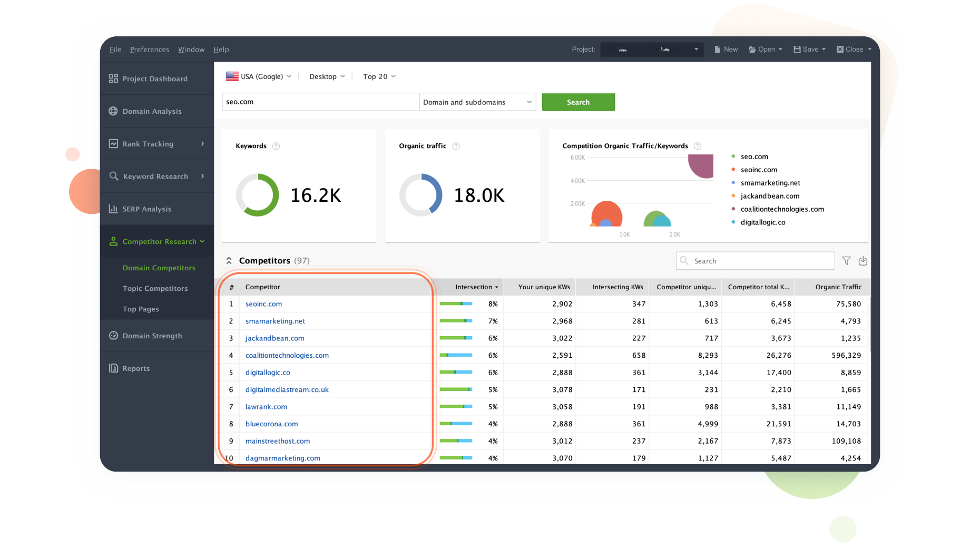
Task: Open the File menu
Action: pyautogui.click(x=115, y=50)
